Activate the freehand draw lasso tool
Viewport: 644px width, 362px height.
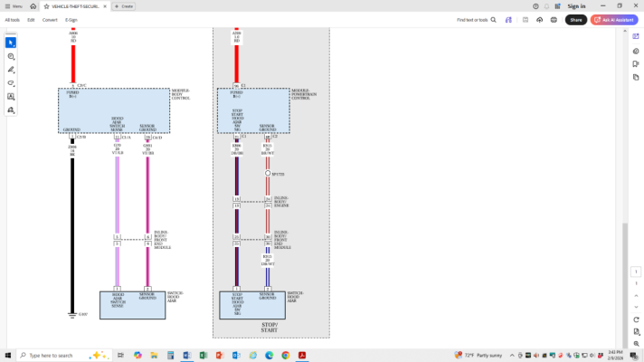11,83
